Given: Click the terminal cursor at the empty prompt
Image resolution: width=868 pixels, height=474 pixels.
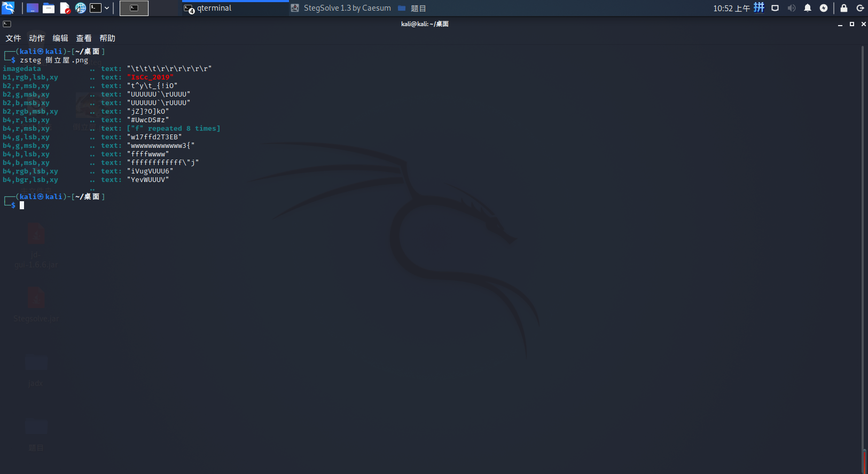Looking at the screenshot, I should click(22, 206).
